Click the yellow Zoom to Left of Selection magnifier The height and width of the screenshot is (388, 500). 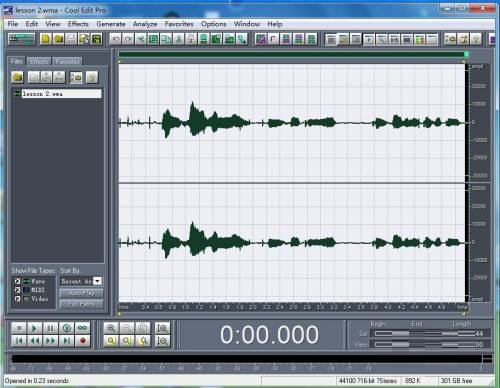pos(127,341)
